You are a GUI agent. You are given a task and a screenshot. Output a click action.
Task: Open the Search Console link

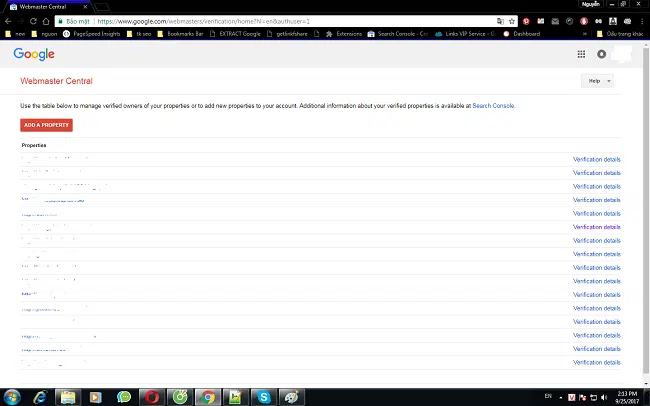pyautogui.click(x=493, y=106)
